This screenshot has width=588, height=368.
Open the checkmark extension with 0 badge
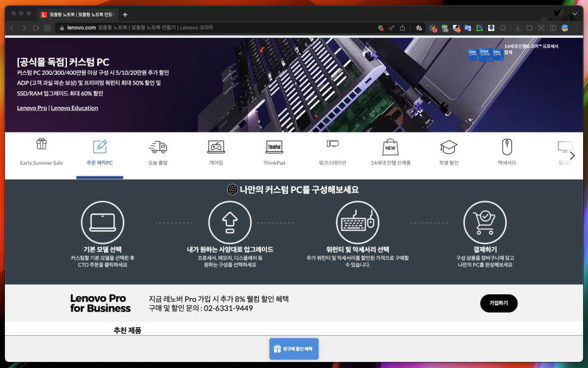click(x=433, y=28)
